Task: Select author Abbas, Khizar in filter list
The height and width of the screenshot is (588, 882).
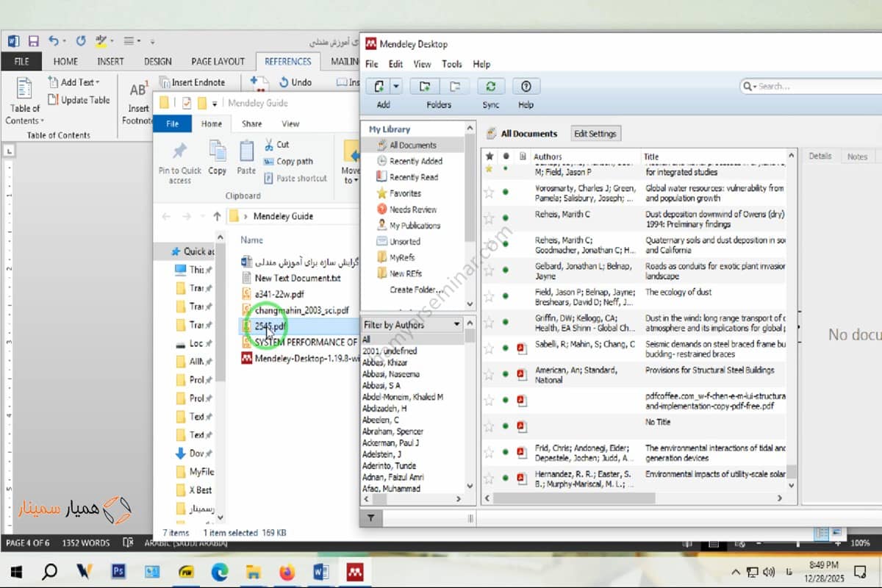Action: click(384, 362)
